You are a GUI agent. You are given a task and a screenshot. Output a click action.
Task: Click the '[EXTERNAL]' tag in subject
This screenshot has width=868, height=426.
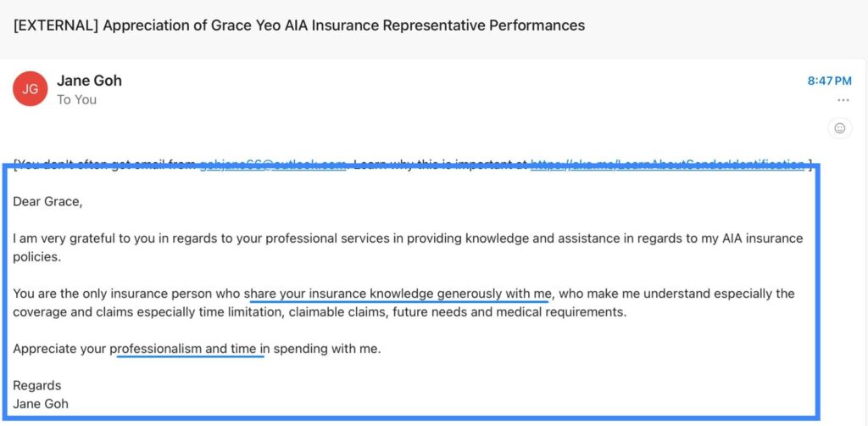[x=53, y=25]
